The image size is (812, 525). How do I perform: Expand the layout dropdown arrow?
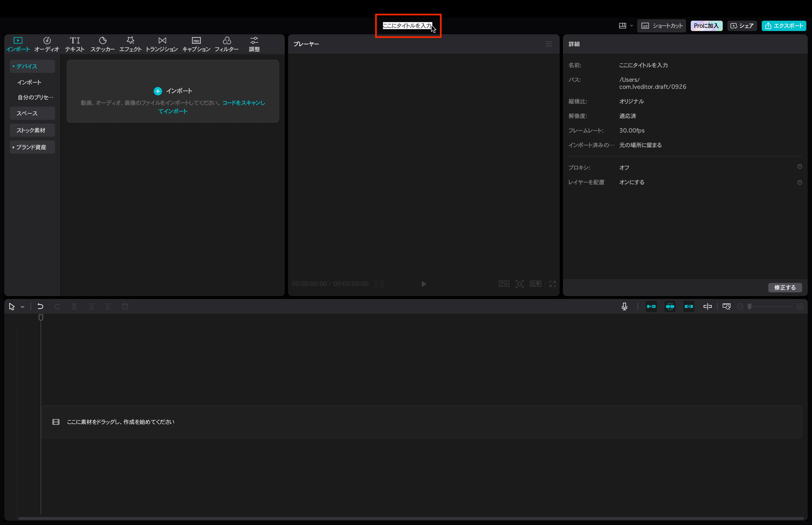(631, 26)
